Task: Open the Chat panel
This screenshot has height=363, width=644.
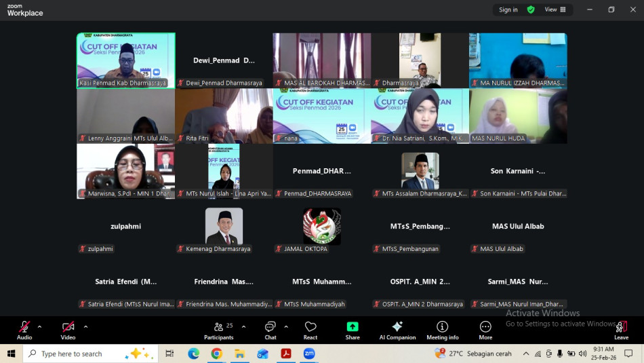Action: coord(270,330)
